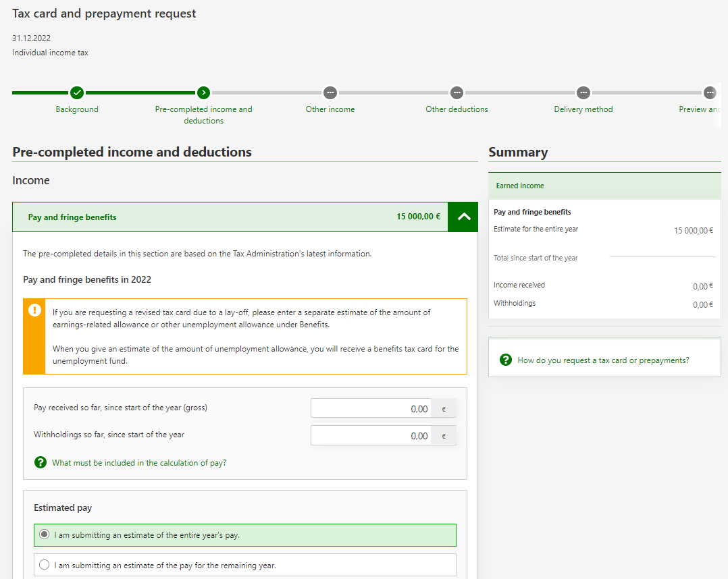Click the Other income step circle icon

pyautogui.click(x=330, y=92)
